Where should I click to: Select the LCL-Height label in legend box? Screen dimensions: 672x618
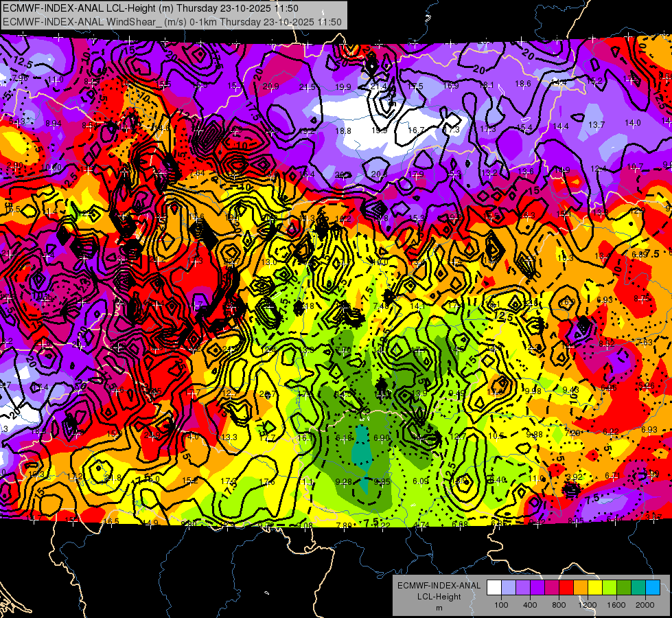click(x=439, y=597)
